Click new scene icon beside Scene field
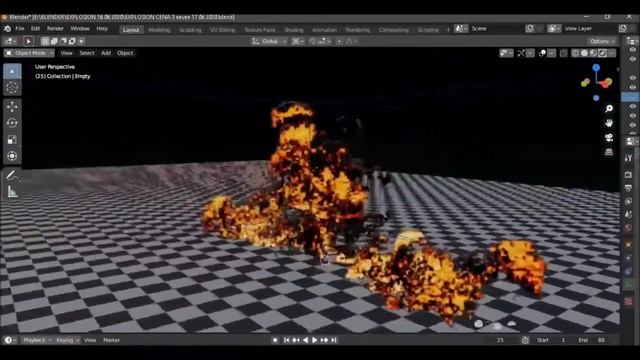Screen dimensions: 640x360 (530, 29)
